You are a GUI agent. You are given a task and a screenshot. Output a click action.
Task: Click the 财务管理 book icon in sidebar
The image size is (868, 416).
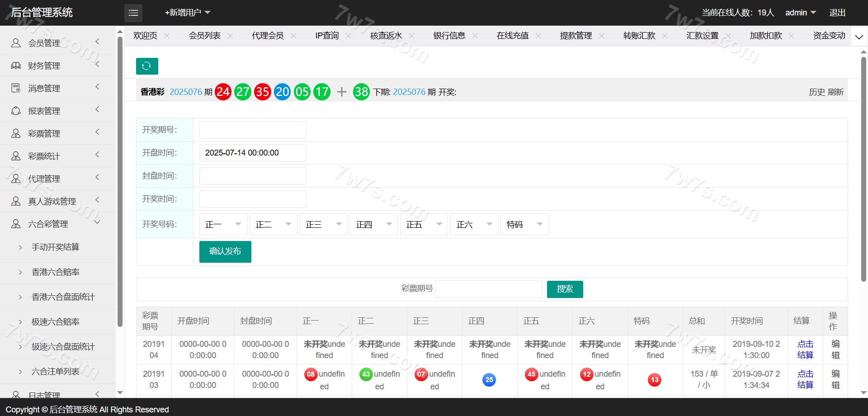[16, 66]
